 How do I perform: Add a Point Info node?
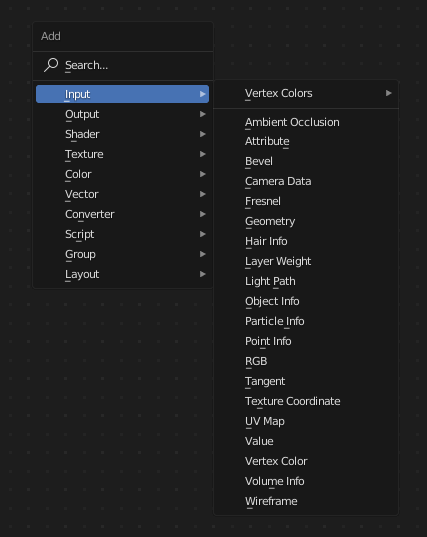coord(306,341)
